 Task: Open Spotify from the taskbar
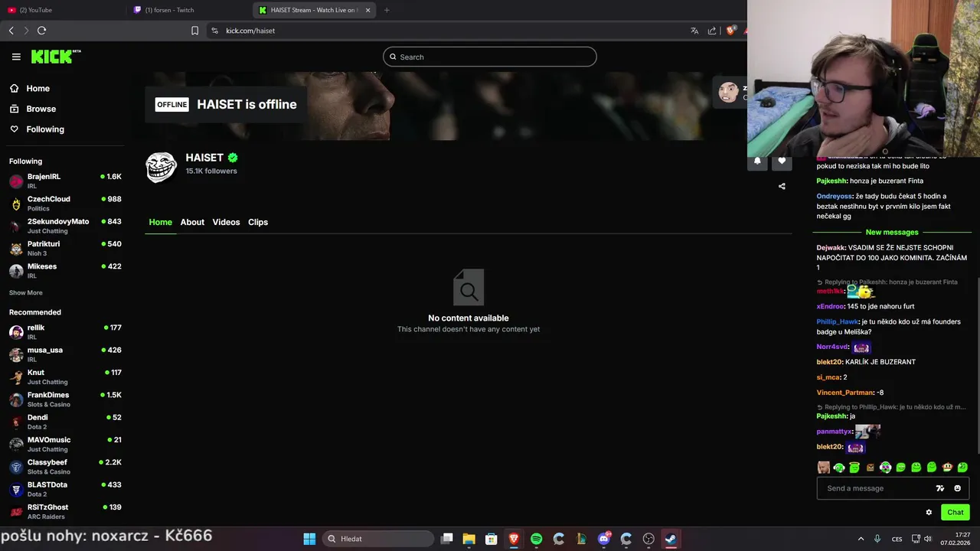coord(536,539)
